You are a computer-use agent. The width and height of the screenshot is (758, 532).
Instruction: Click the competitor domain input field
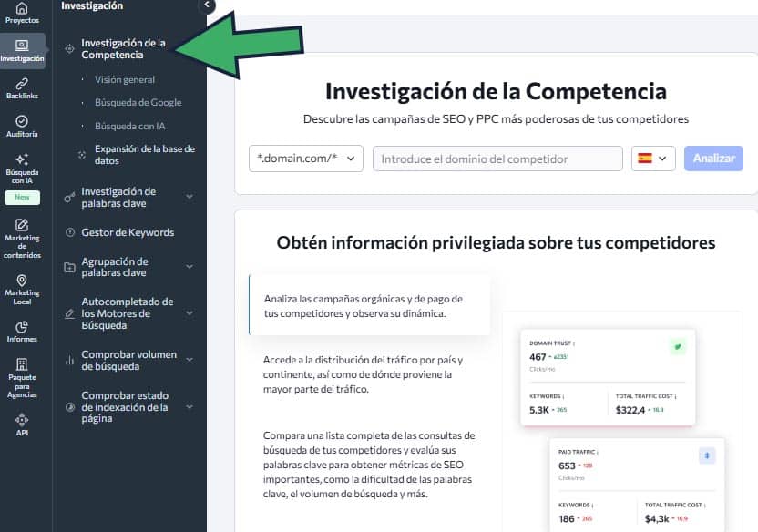497,159
